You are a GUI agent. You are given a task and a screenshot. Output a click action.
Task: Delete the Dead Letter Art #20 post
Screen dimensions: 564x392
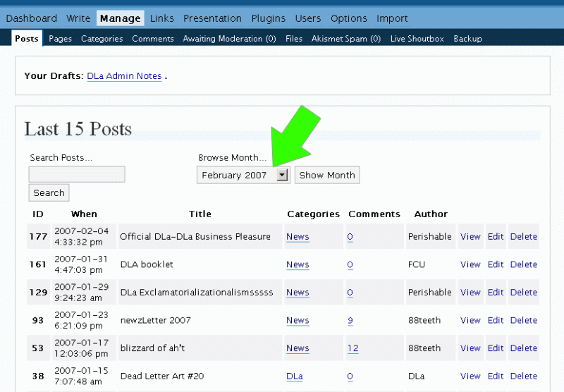[524, 376]
